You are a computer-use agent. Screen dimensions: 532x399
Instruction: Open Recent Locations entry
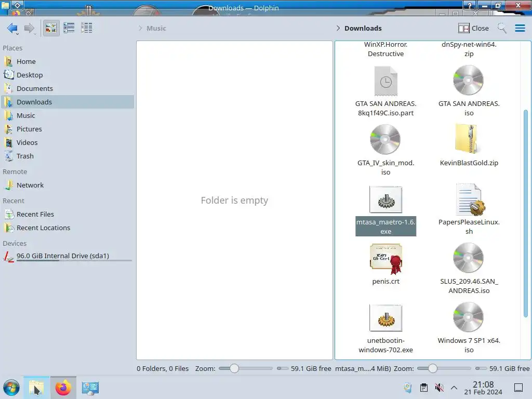pos(68,228)
